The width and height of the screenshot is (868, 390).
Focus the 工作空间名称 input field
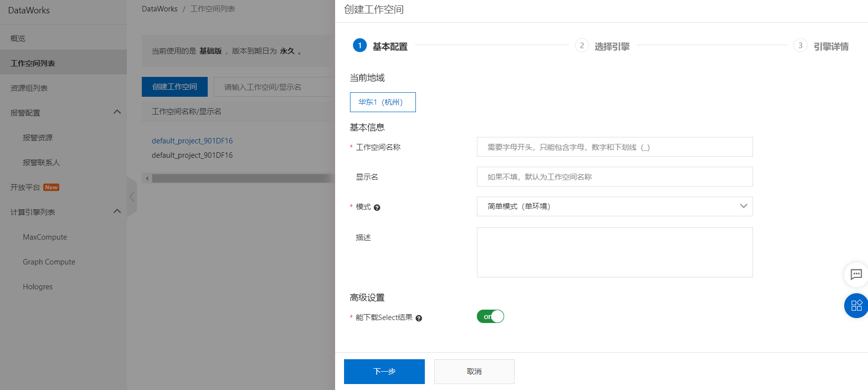click(x=615, y=147)
